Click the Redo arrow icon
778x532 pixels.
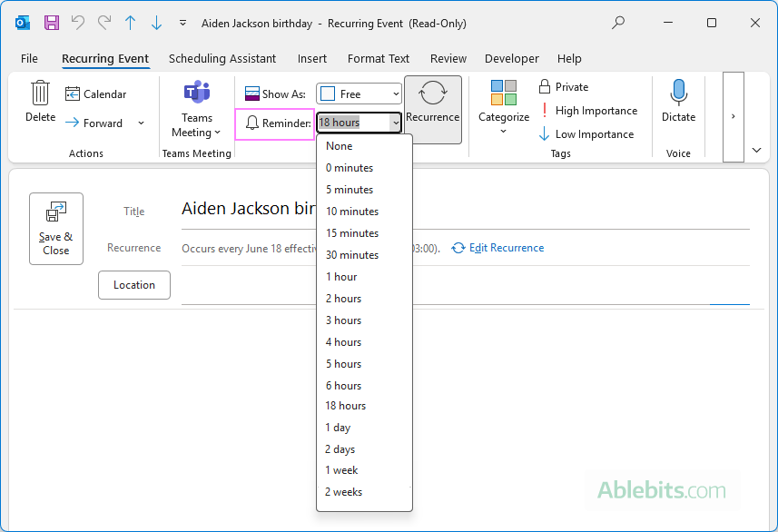(104, 23)
